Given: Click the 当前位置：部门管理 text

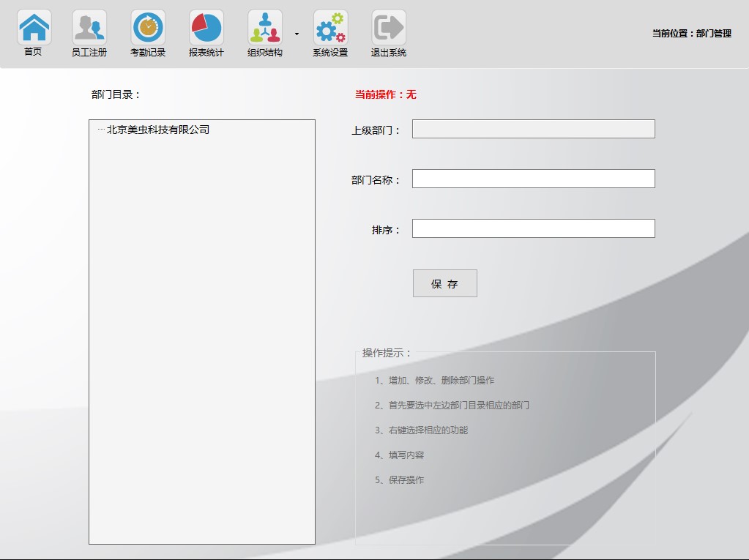Looking at the screenshot, I should (692, 34).
